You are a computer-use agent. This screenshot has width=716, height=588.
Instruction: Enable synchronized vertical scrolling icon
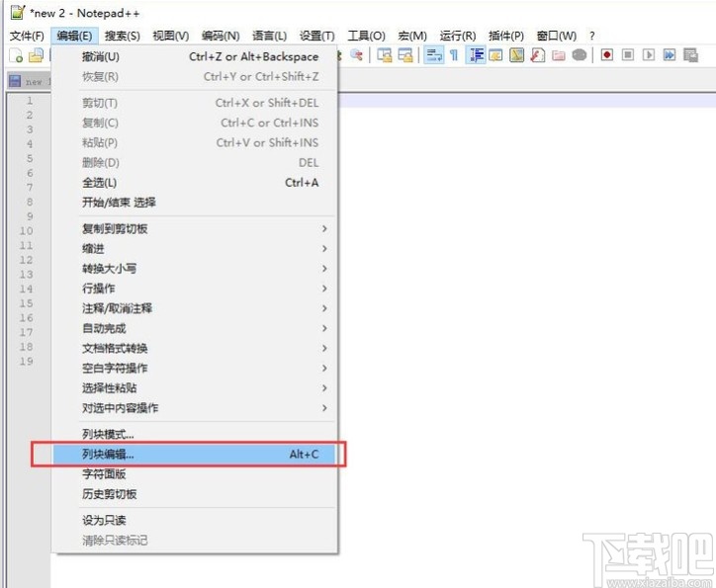tap(384, 55)
